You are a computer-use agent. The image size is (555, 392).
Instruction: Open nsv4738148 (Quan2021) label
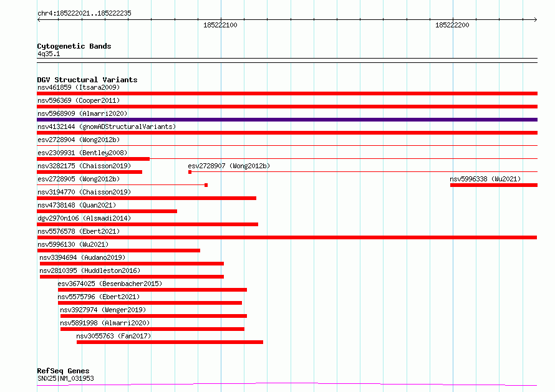coord(77,205)
